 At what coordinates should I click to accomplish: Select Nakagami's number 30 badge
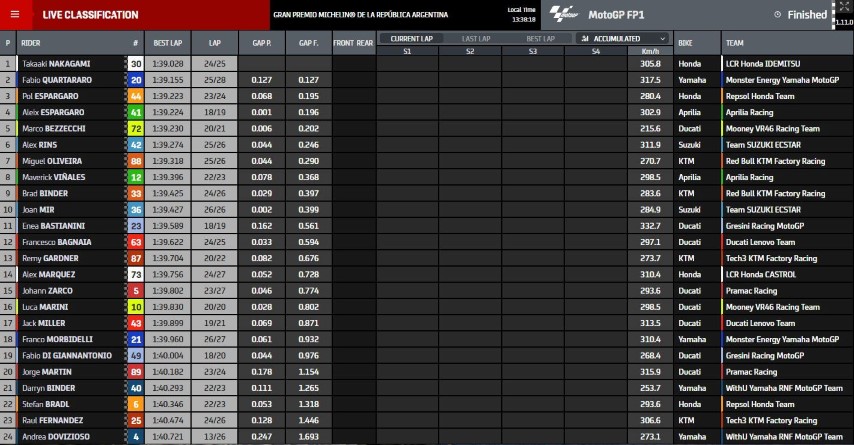136,64
